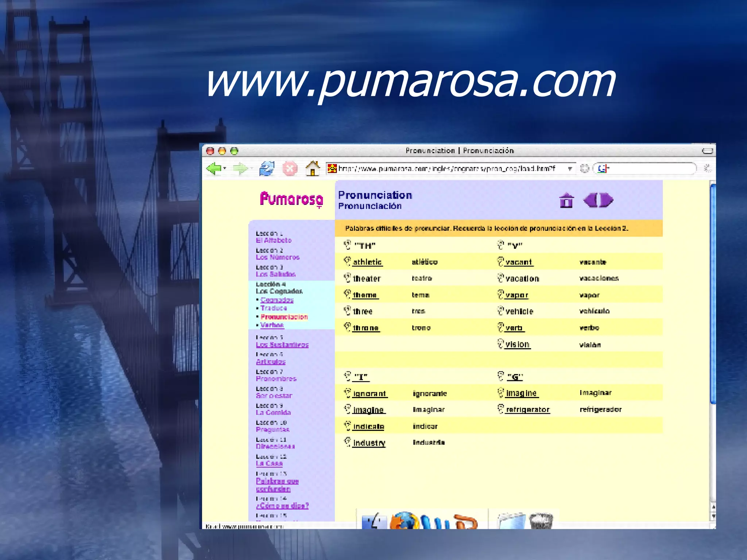The image size is (747, 560).
Task: Click the address bar with pumarosa URL
Action: 451,168
